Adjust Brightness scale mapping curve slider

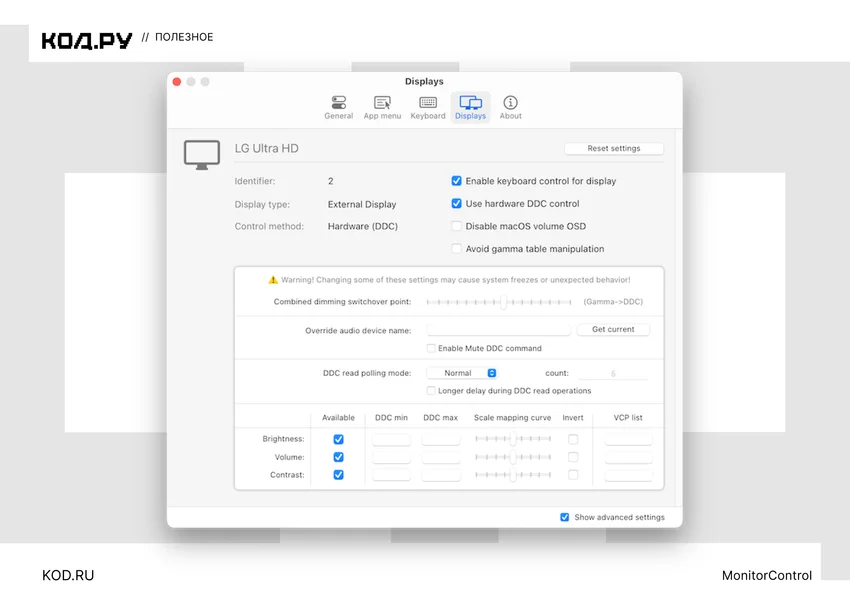click(513, 439)
